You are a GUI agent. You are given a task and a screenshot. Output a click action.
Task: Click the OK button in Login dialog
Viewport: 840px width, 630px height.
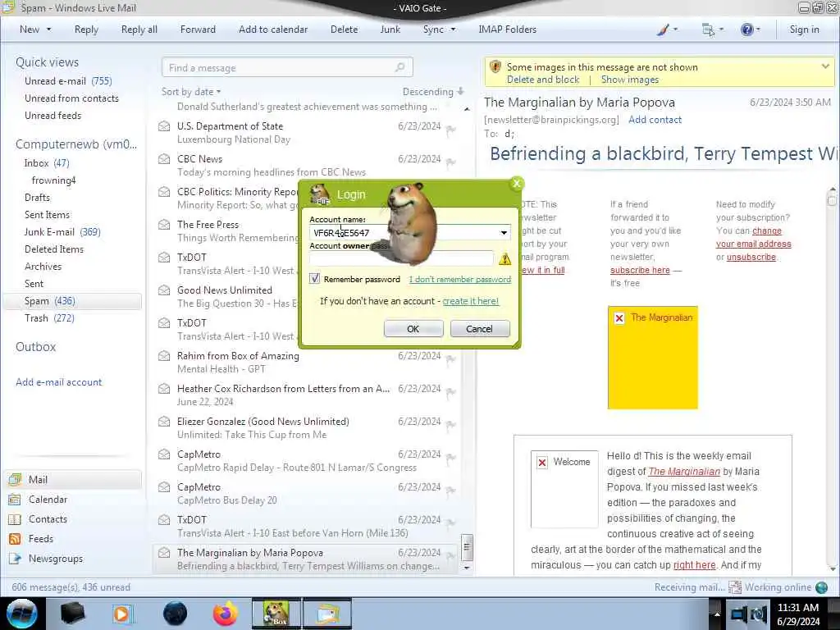pyautogui.click(x=413, y=329)
